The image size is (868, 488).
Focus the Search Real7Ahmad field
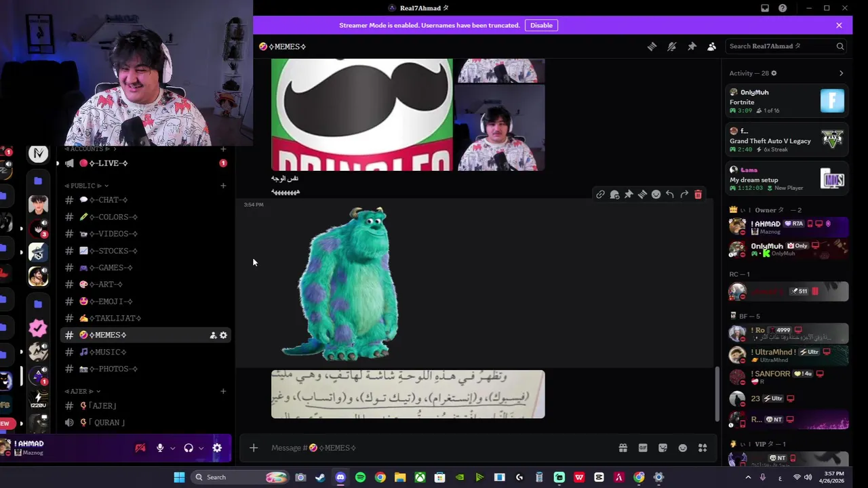pyautogui.click(x=786, y=46)
